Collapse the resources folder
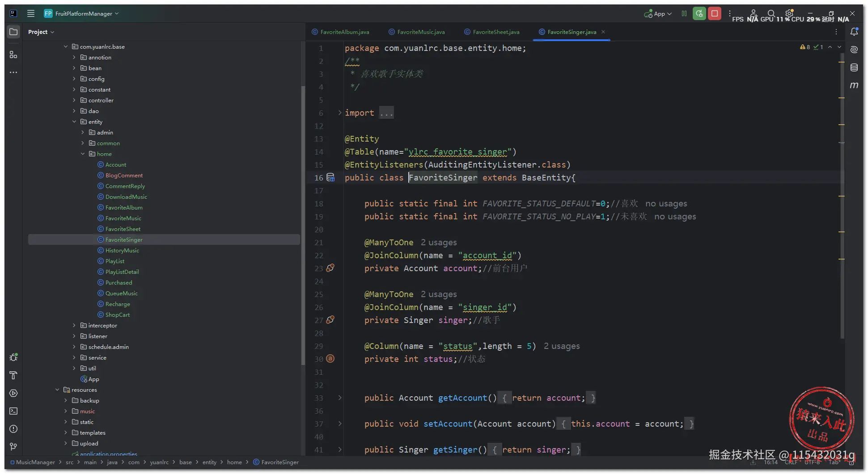The image size is (868, 474). [x=57, y=390]
